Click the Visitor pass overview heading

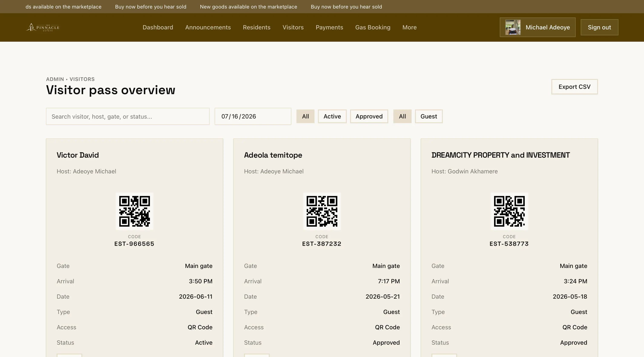[111, 90]
